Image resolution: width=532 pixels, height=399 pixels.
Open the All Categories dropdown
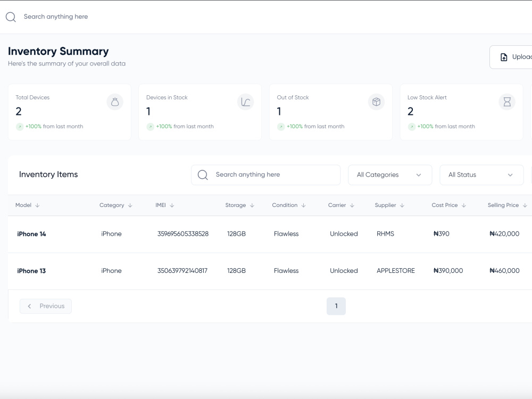pyautogui.click(x=390, y=174)
